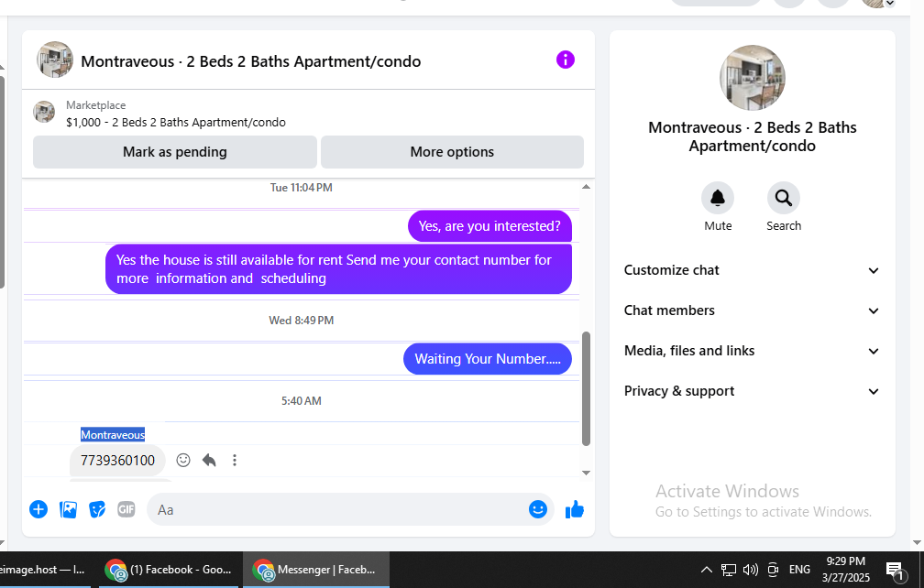The image size is (924, 588).
Task: Click Mark as pending button
Action: (x=175, y=152)
